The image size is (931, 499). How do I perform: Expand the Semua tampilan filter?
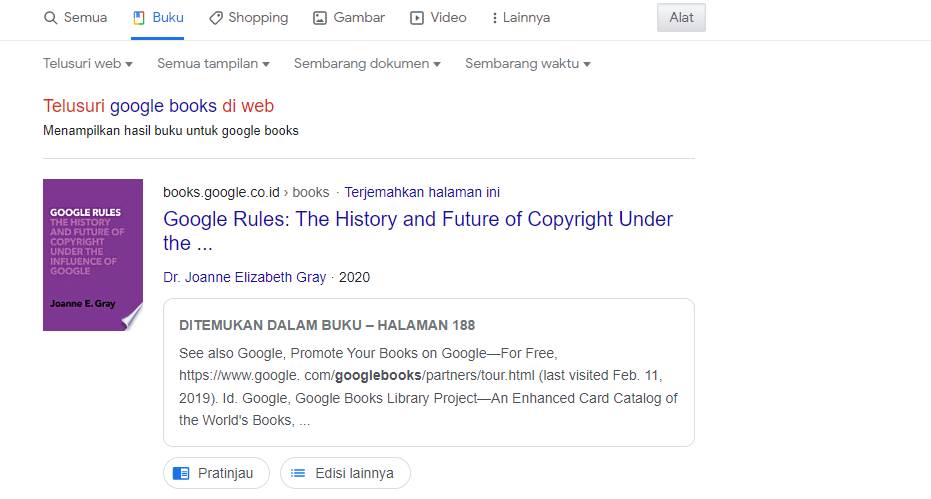point(213,64)
